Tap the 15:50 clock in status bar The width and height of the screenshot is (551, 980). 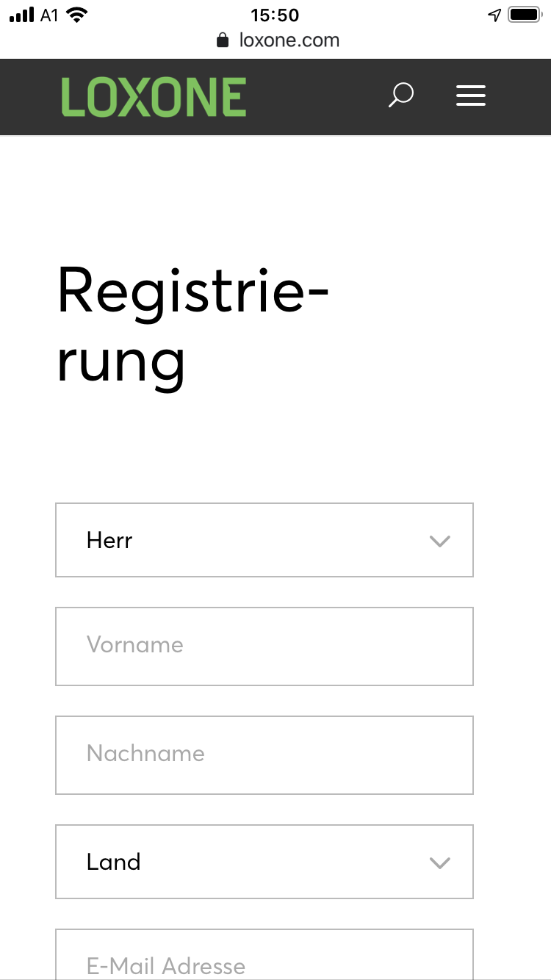click(x=275, y=15)
